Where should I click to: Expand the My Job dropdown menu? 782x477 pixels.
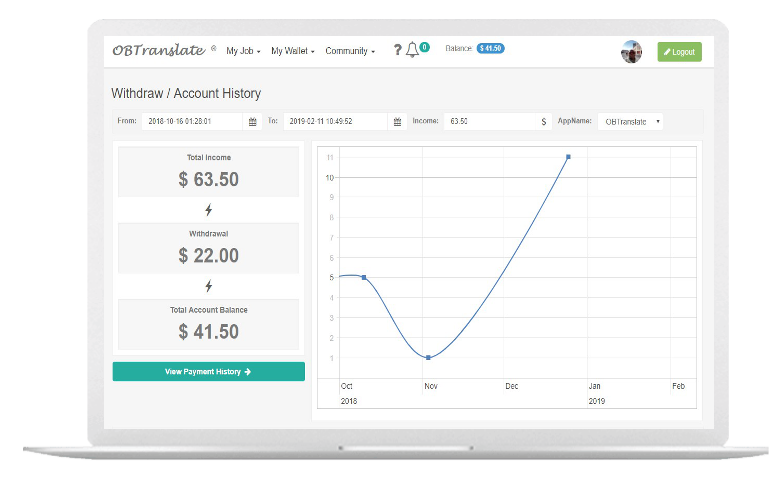[243, 51]
